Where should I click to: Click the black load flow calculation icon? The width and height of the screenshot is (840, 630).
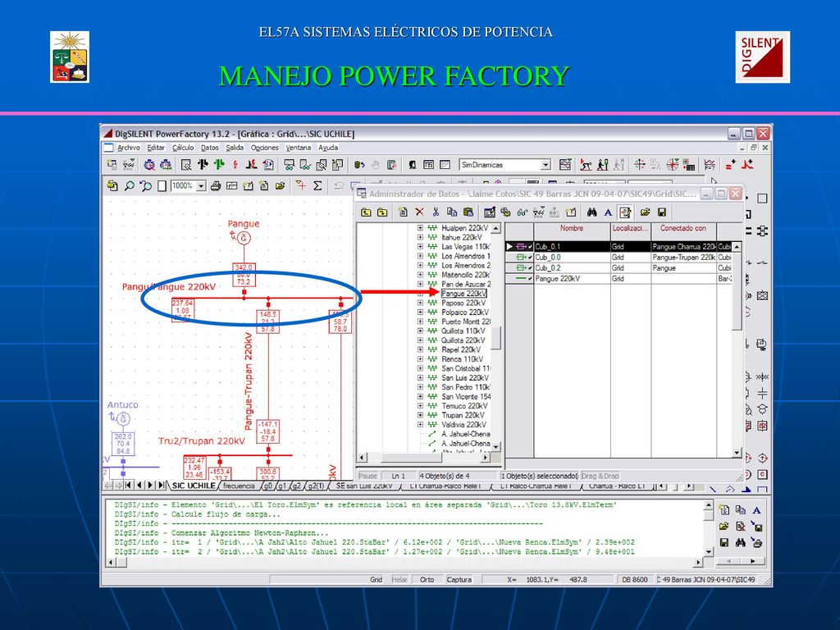pyautogui.click(x=203, y=164)
